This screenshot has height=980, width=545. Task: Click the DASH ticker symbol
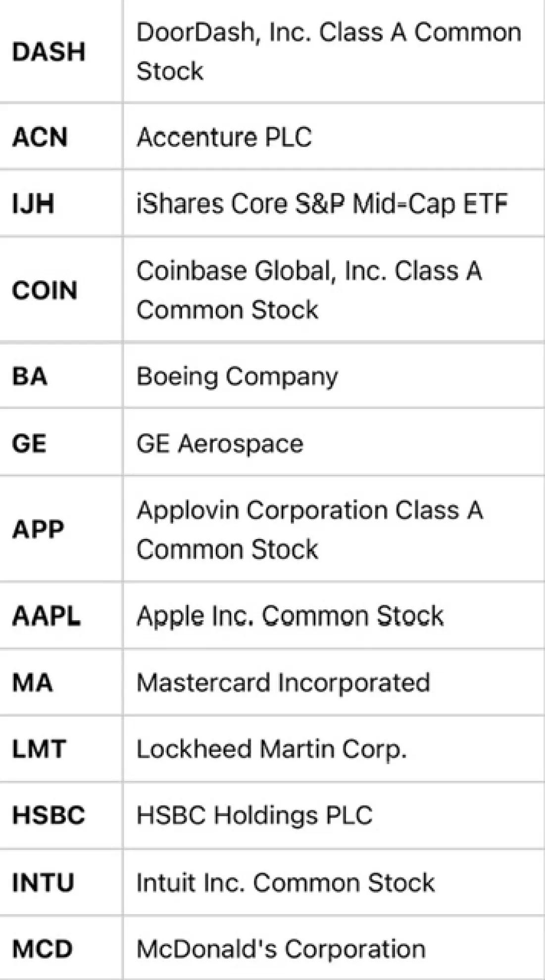[x=49, y=52]
